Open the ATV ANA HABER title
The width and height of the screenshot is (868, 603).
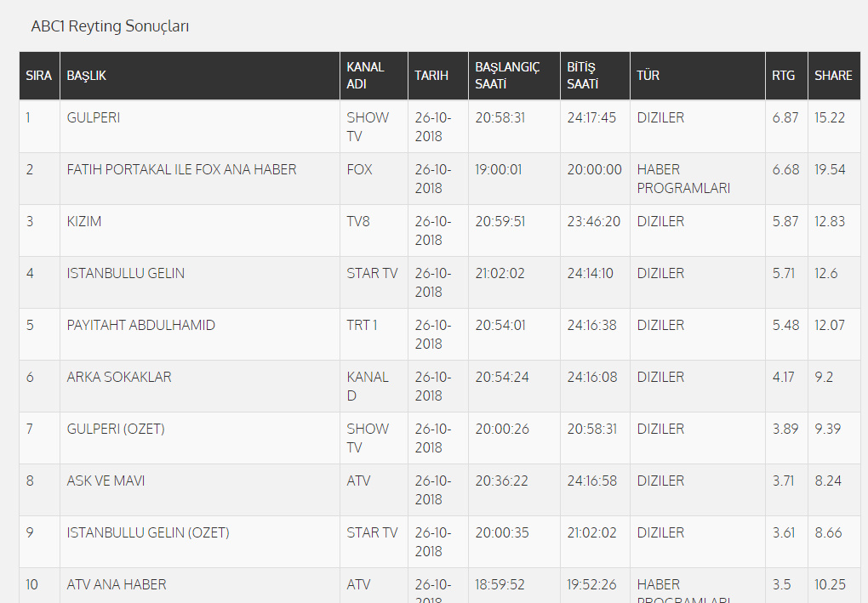[x=117, y=585]
